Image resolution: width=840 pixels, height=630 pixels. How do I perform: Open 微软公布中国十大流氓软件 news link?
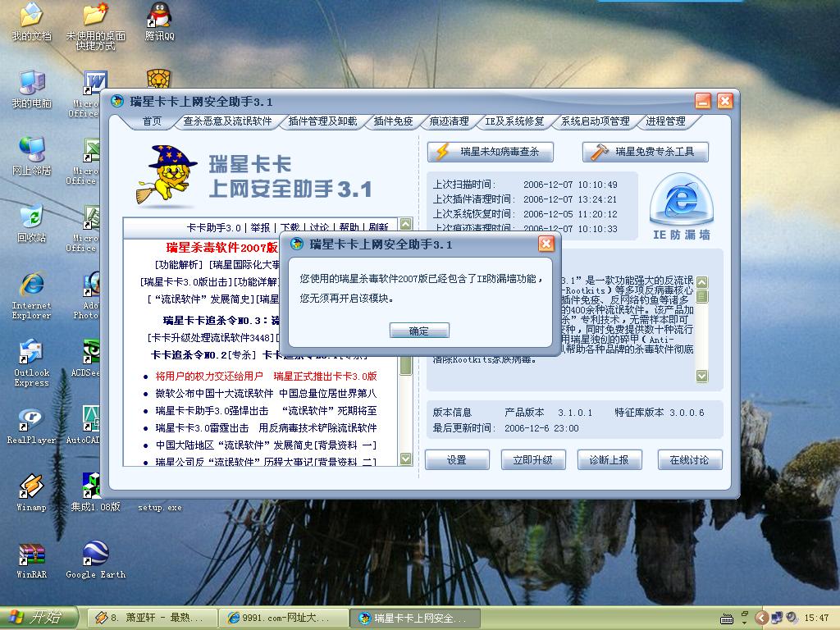pos(214,393)
